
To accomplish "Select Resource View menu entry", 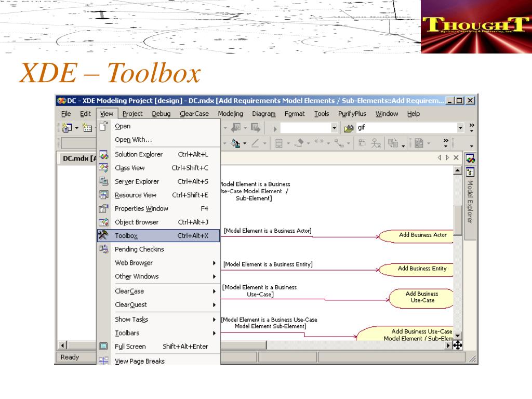I will [158, 195].
